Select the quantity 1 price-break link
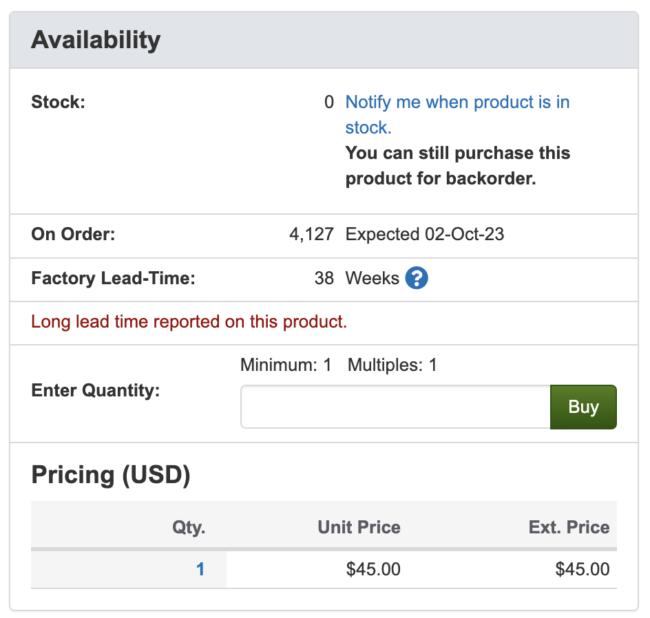650x618 pixels. [x=200, y=570]
